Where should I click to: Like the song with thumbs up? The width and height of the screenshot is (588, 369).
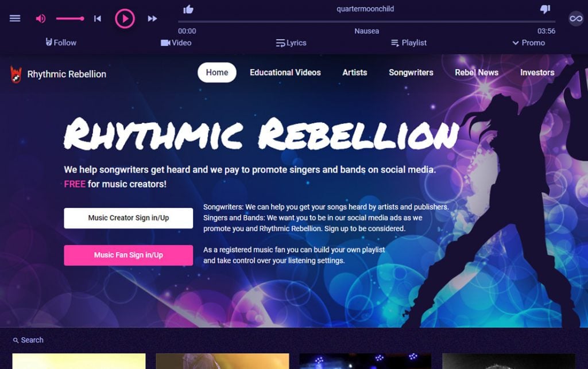pyautogui.click(x=188, y=9)
